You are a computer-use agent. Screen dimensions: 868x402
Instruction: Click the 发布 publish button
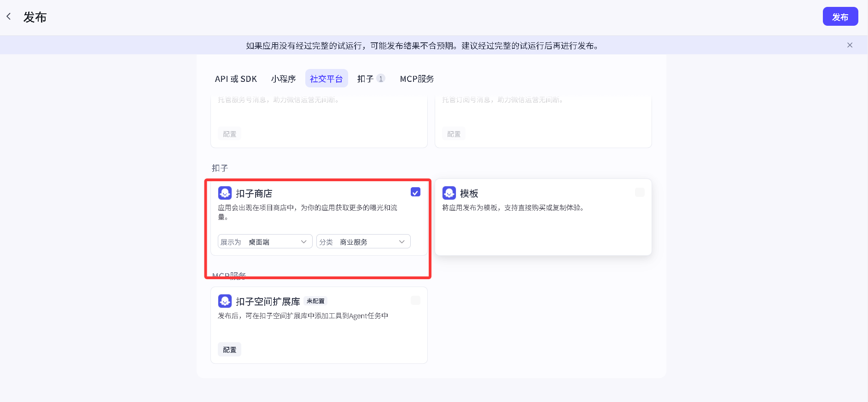[x=840, y=17]
